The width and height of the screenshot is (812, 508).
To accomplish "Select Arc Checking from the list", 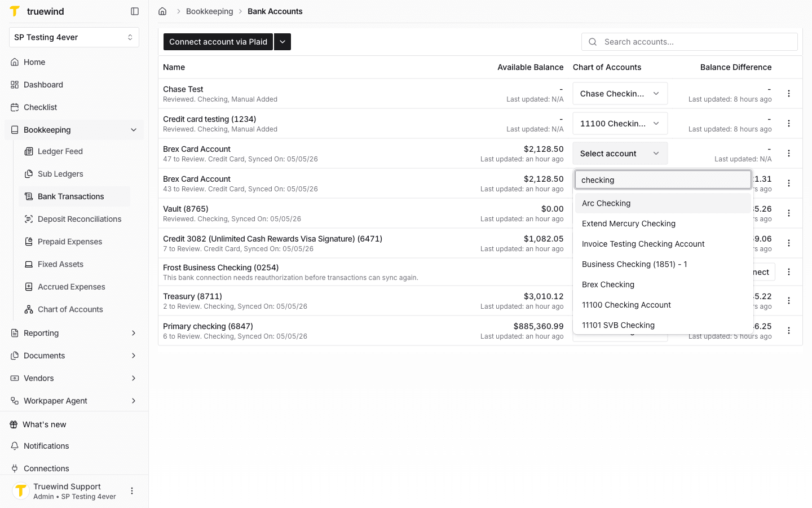I will [x=663, y=203].
